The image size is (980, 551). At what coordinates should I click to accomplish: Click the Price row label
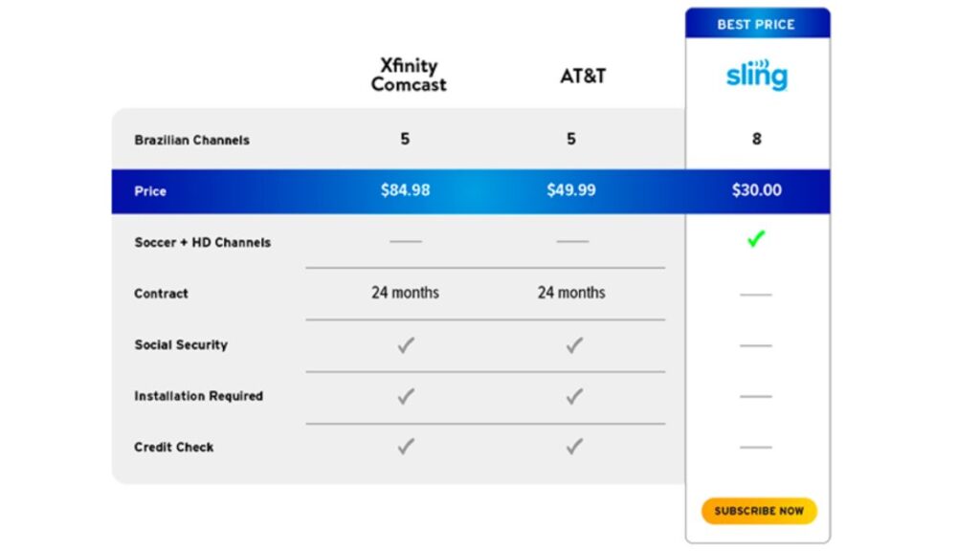(x=150, y=191)
